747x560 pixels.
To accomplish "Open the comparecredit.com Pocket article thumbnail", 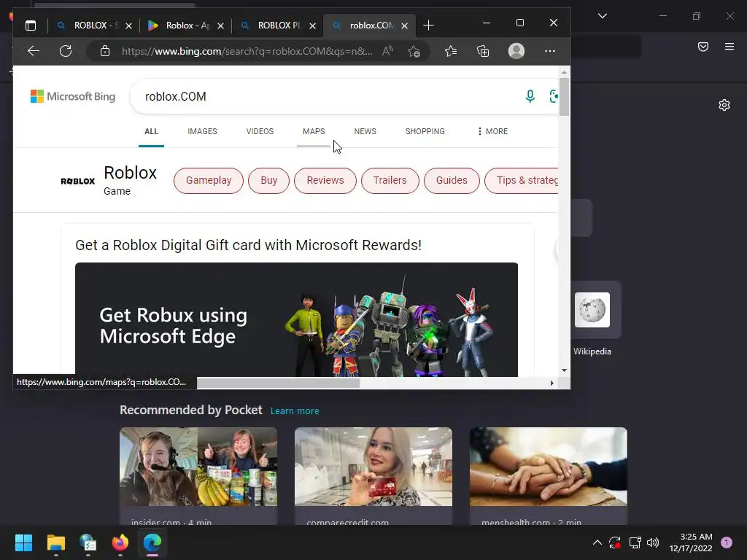I will pyautogui.click(x=373, y=467).
